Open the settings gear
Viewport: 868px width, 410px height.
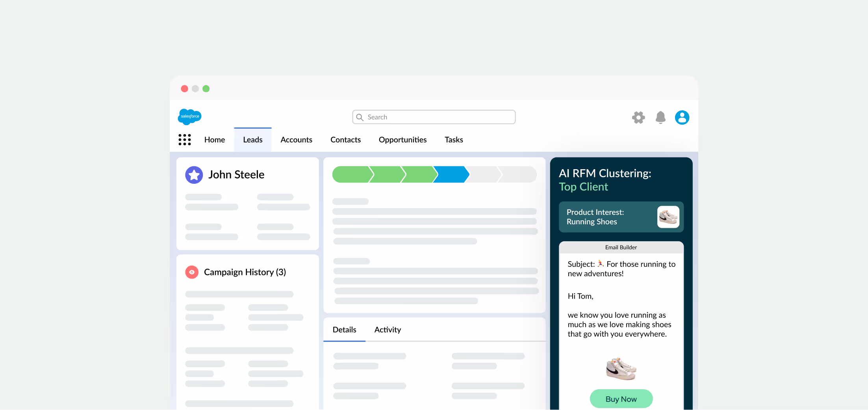[638, 117]
